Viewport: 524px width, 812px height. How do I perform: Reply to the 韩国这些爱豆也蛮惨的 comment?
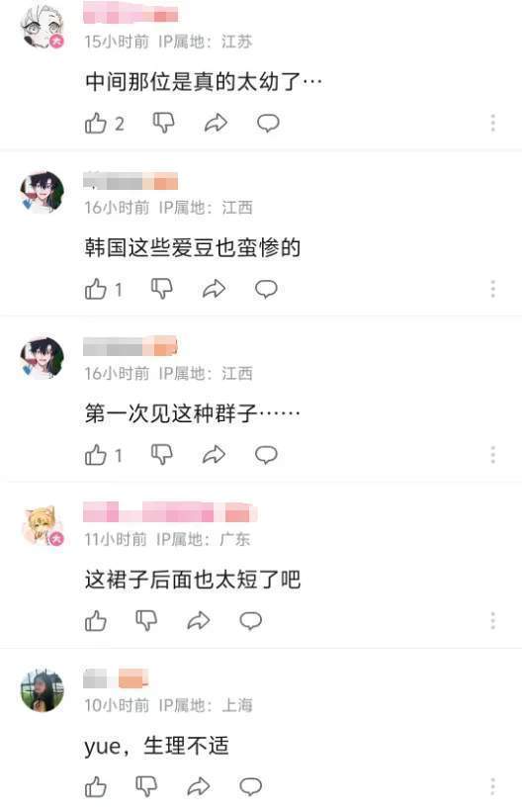(266, 289)
